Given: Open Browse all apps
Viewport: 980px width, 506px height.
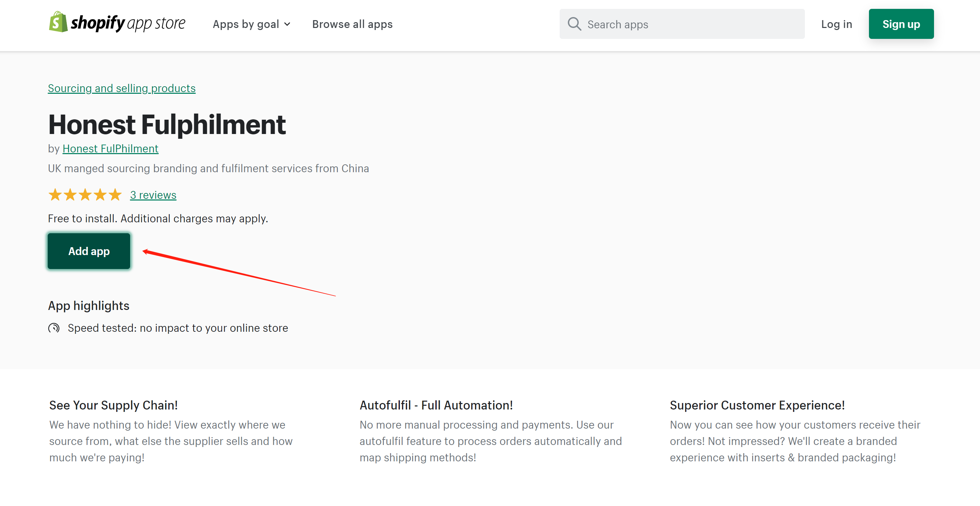Looking at the screenshot, I should pyautogui.click(x=352, y=24).
